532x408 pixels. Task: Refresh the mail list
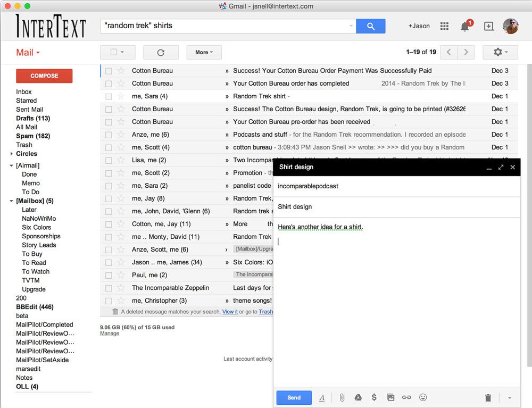pyautogui.click(x=161, y=52)
